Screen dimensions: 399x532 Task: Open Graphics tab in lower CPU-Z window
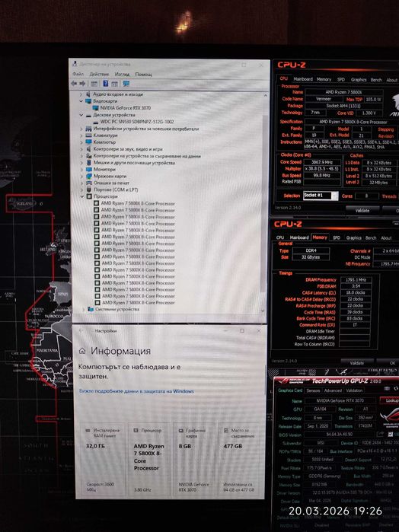(x=354, y=237)
